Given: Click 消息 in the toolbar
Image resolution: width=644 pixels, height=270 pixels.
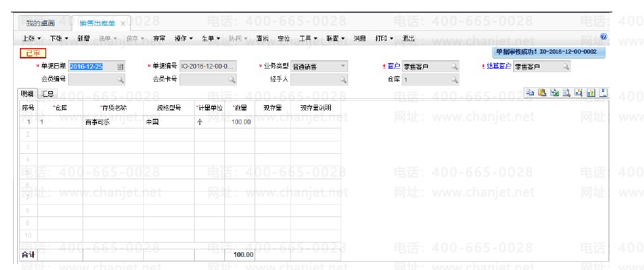Looking at the screenshot, I should click(361, 38).
